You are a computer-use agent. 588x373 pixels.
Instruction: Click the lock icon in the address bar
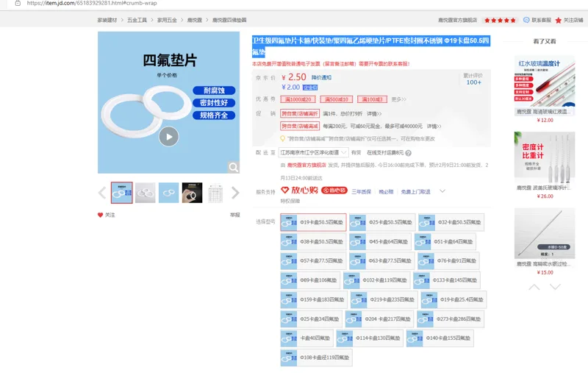(18, 3)
